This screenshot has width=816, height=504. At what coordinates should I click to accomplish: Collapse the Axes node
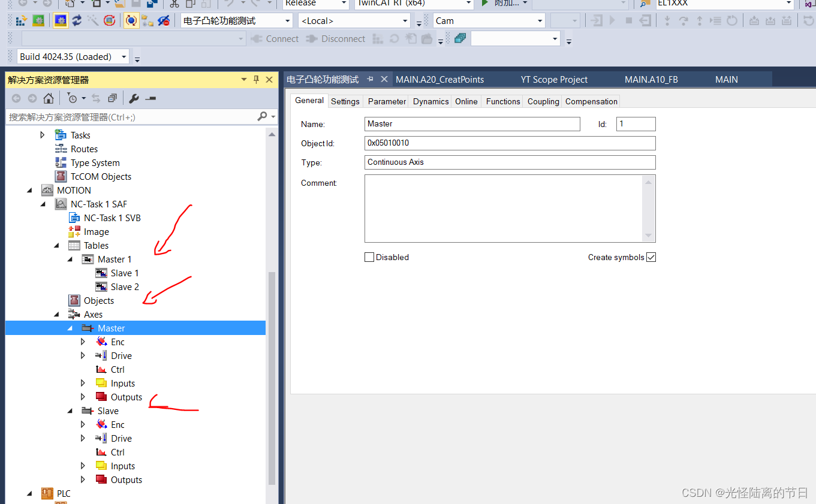(x=56, y=314)
